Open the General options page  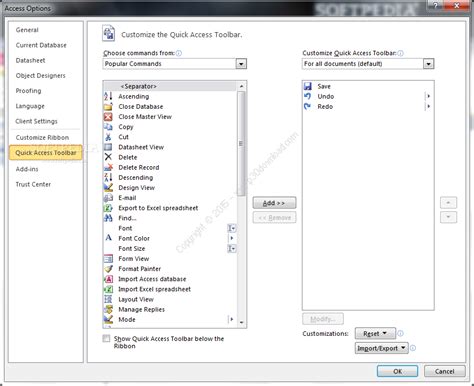click(x=27, y=30)
